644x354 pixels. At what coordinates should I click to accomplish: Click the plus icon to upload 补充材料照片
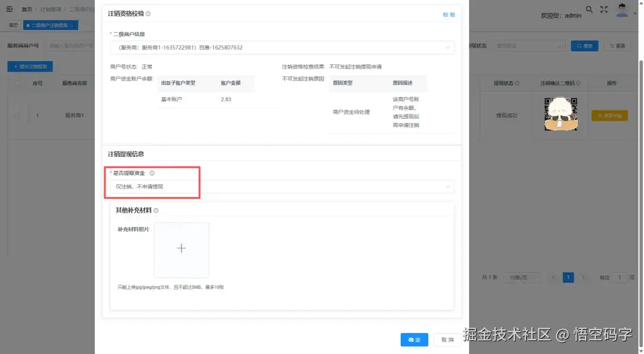tap(181, 249)
